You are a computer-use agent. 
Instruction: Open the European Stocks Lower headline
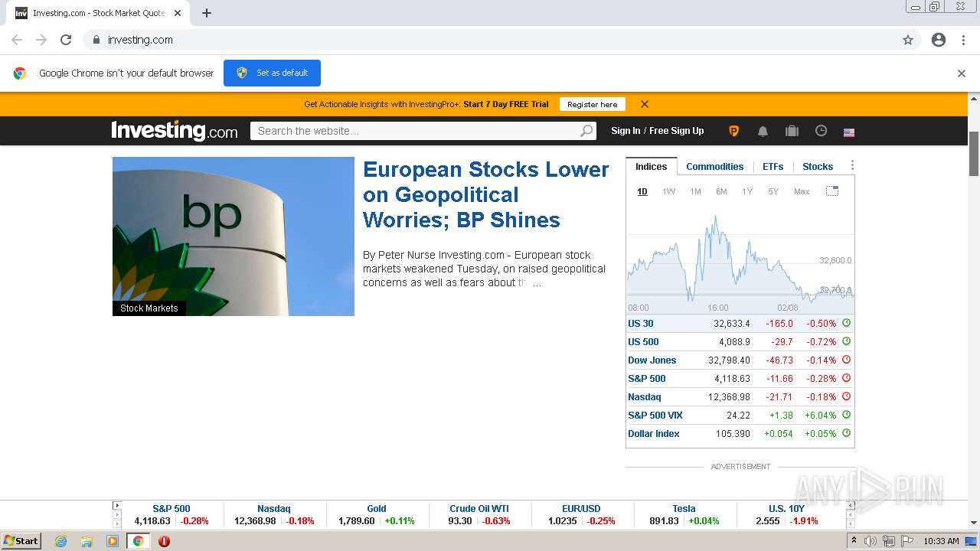[486, 194]
